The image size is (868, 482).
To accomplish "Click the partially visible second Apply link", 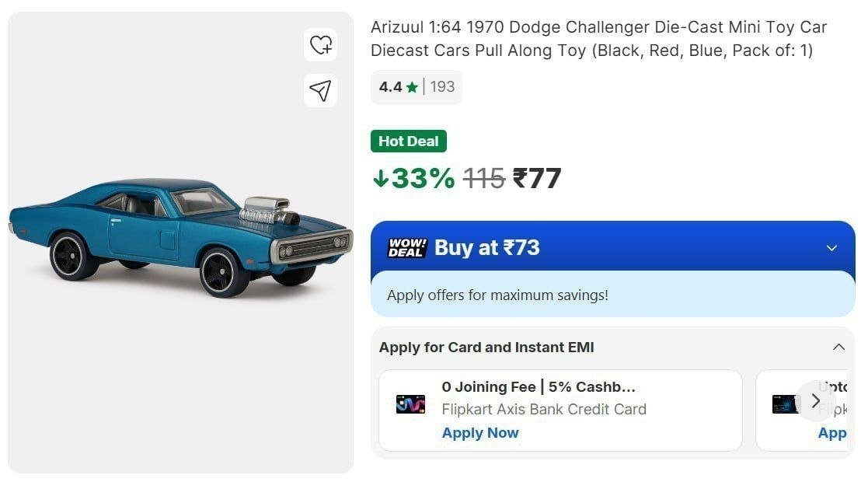I will 832,433.
